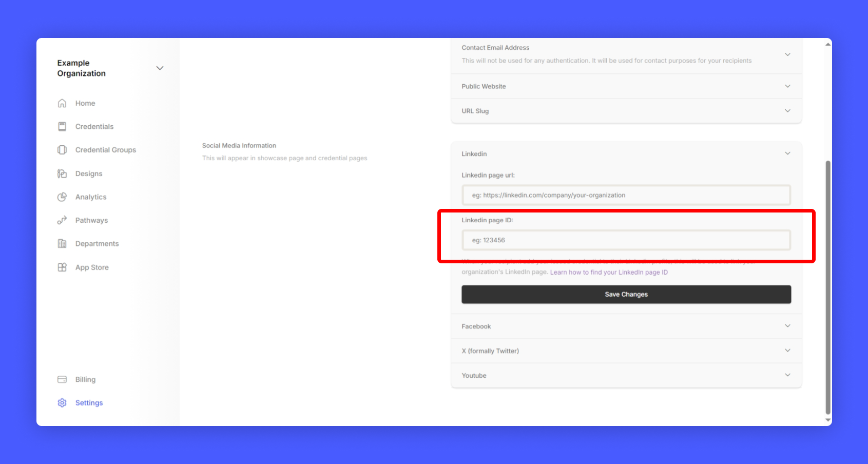Screen dimensions: 868x464
Task: Expand the URL Slug section
Action: pyautogui.click(x=787, y=111)
